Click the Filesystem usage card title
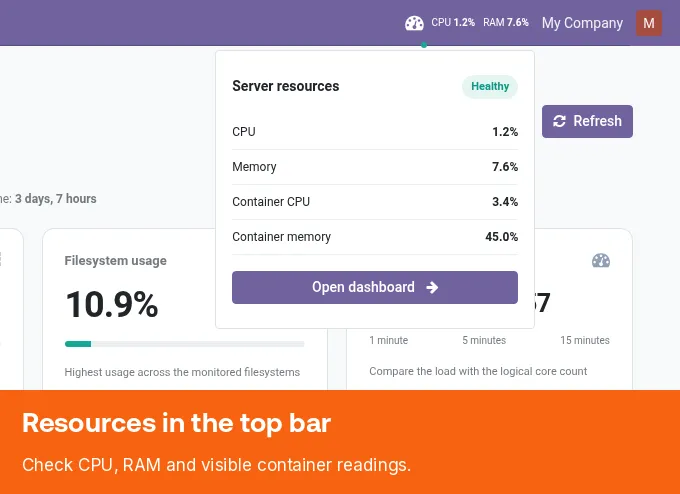The image size is (680, 494). 115,261
